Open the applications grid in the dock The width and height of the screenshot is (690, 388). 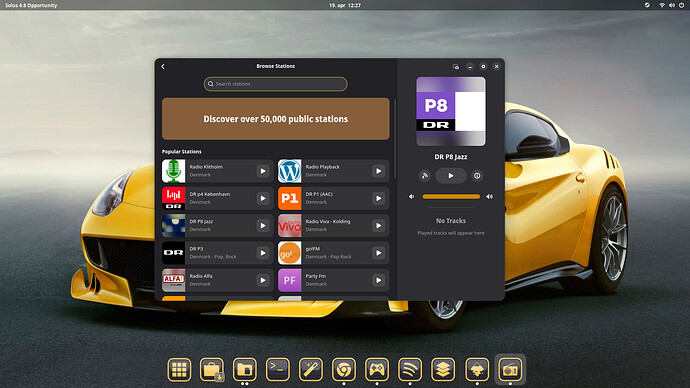[179, 369]
